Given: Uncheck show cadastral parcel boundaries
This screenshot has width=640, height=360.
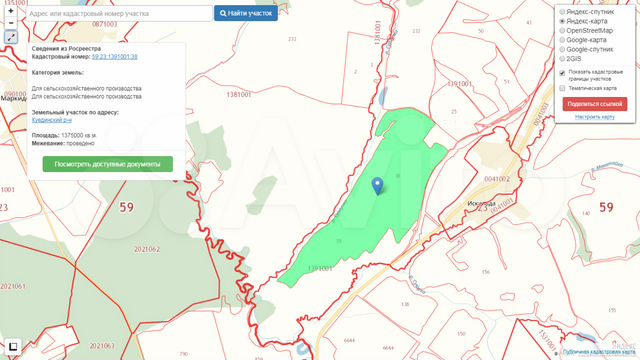Looking at the screenshot, I should click(x=562, y=73).
